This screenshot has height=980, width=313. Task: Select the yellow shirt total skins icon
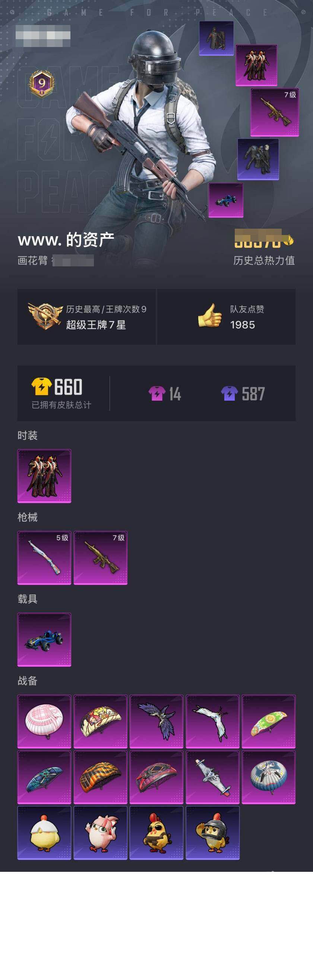41,386
